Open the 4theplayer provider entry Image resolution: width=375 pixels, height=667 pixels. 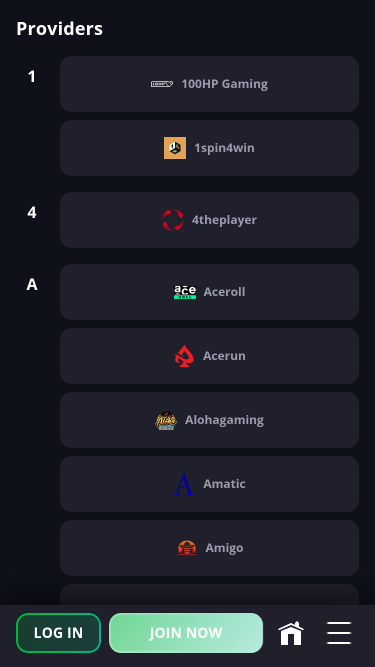tap(209, 220)
